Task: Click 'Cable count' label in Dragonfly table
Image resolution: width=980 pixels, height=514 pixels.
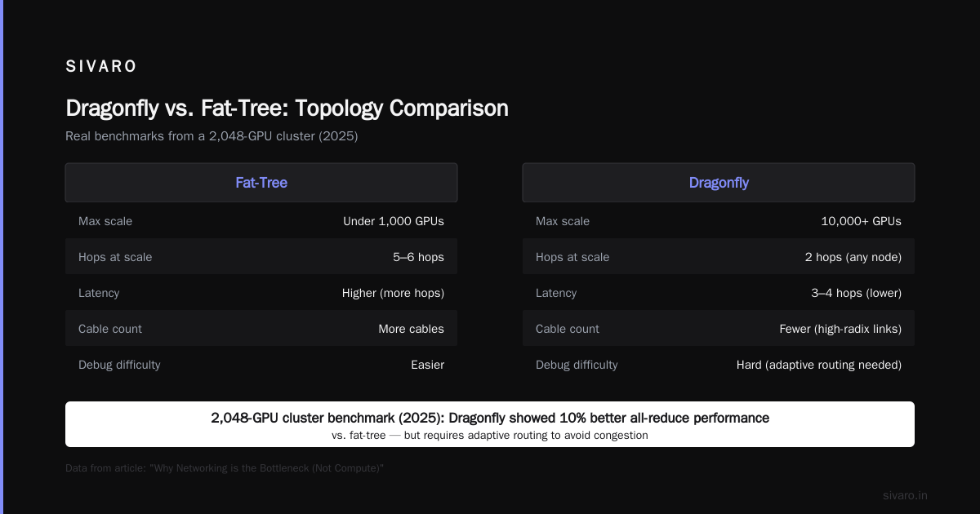Action: click(568, 329)
